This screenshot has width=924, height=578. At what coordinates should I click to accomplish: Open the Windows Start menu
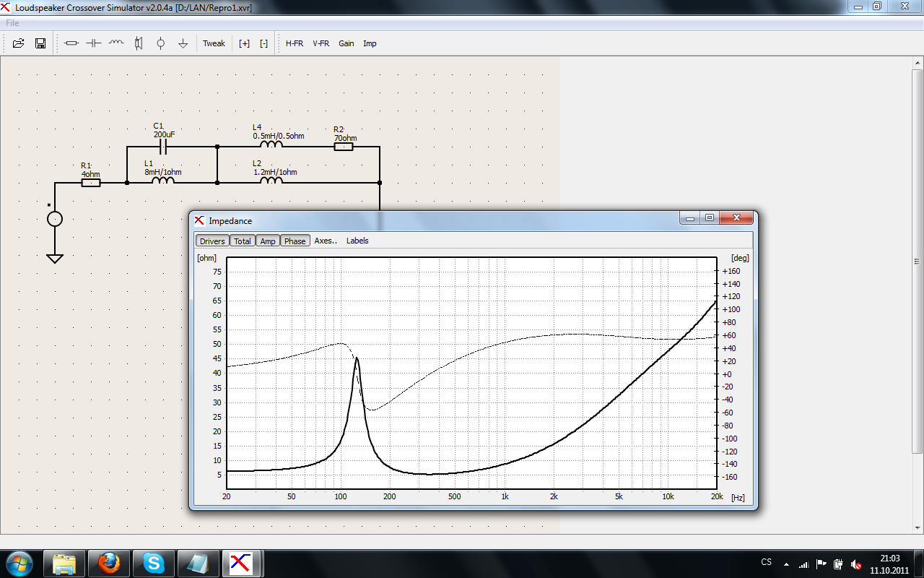[x=19, y=563]
